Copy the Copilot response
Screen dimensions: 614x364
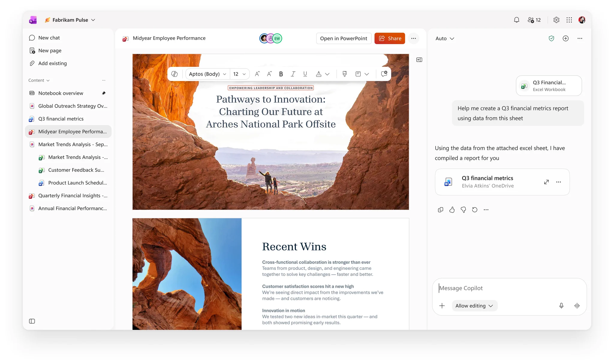click(x=440, y=210)
